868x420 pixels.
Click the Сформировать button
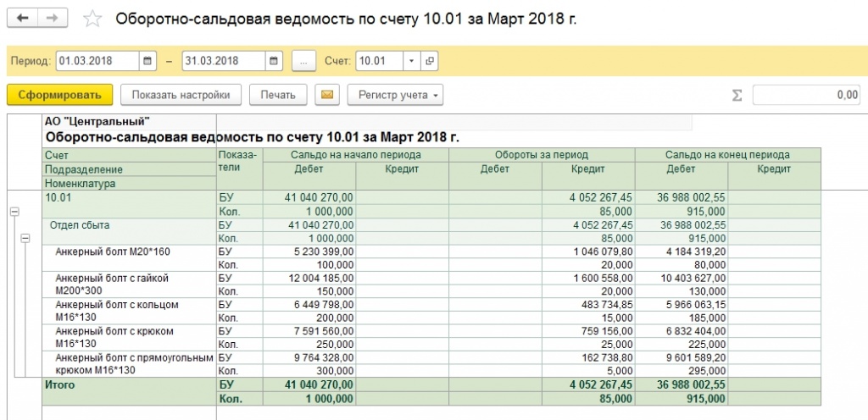tap(59, 95)
